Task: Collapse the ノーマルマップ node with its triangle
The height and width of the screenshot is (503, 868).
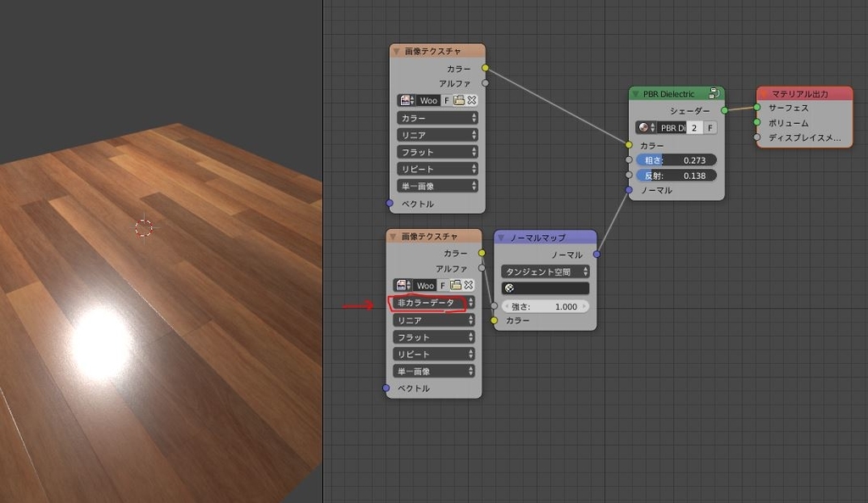Action: click(501, 238)
